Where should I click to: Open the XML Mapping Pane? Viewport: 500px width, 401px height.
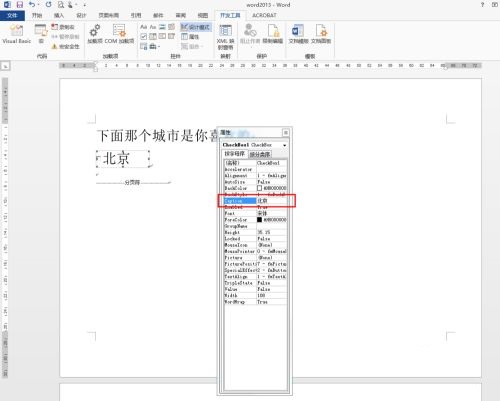tap(226, 37)
